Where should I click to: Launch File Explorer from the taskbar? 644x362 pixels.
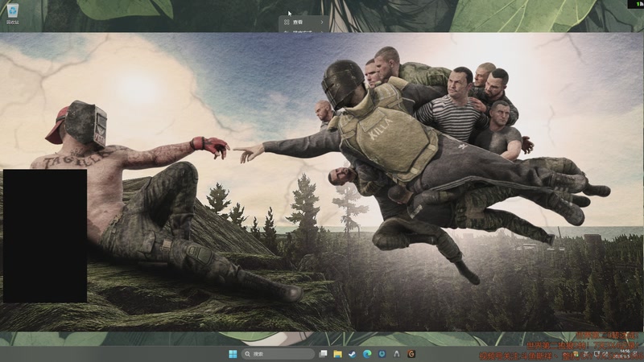coord(337,354)
